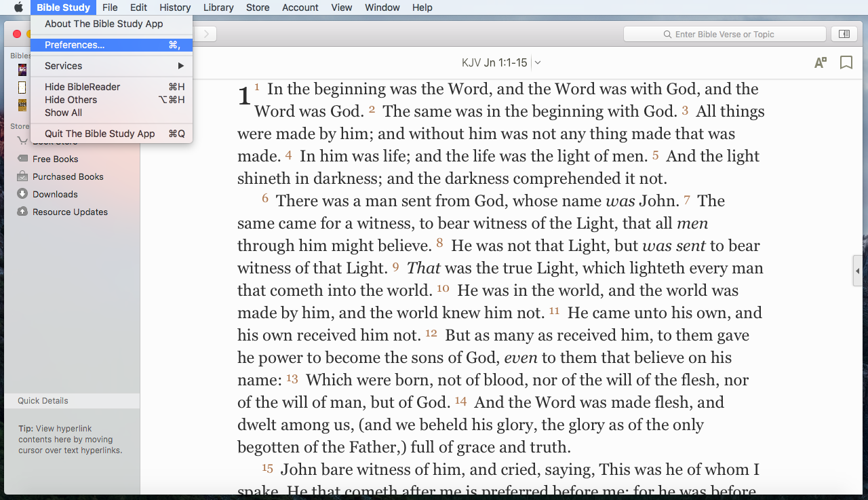Screen dimensions: 868x500
Task: Click verse number 6
Action: click(x=265, y=199)
